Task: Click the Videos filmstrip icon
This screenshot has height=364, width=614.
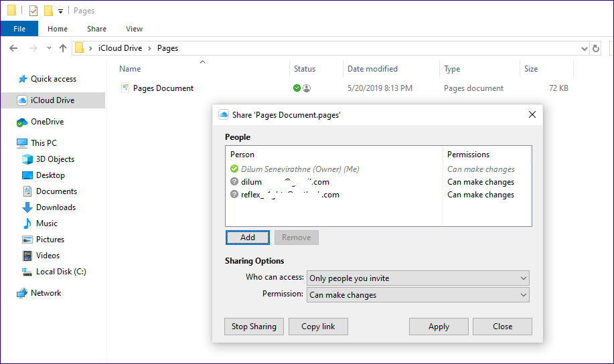Action: tap(27, 256)
